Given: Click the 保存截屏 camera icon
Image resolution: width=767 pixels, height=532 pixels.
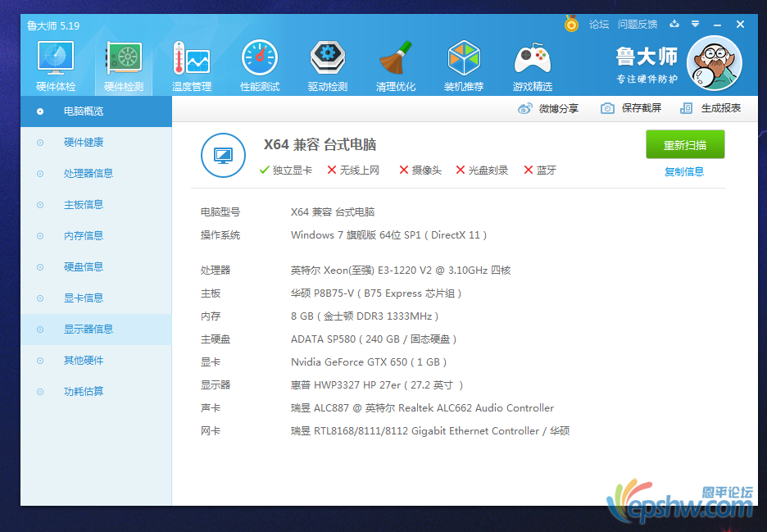Looking at the screenshot, I should [x=607, y=108].
